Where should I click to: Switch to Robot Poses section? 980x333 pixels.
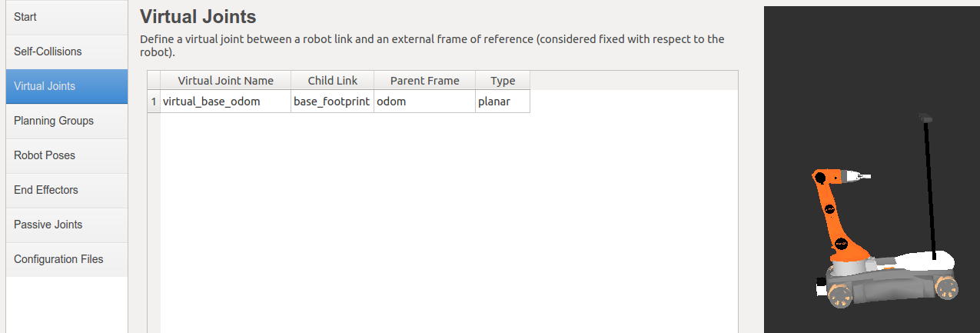tap(67, 155)
